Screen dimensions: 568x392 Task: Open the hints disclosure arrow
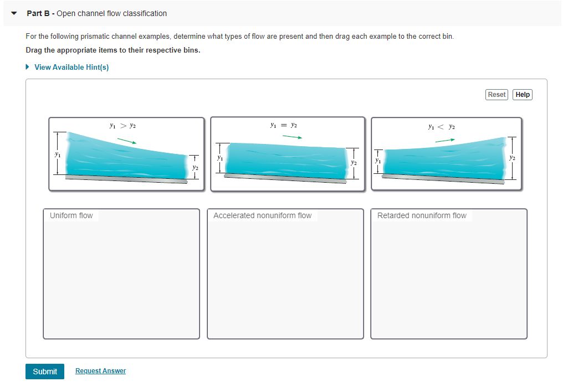click(x=27, y=66)
